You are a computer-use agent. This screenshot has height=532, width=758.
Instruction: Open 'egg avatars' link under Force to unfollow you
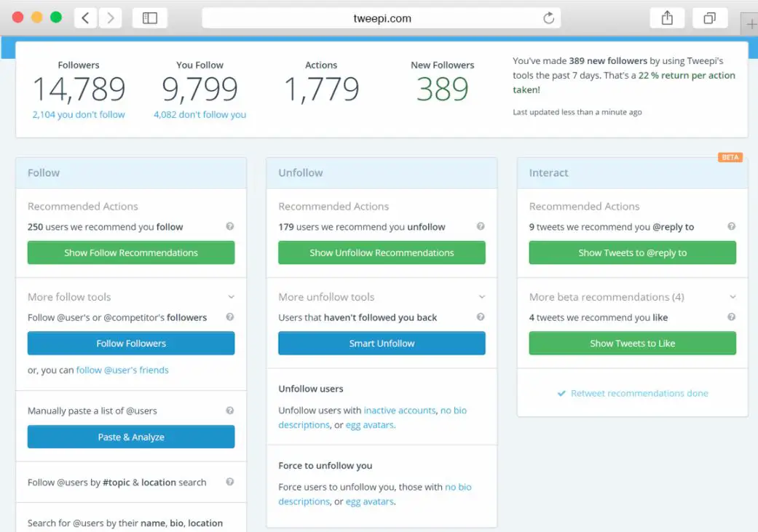point(370,501)
